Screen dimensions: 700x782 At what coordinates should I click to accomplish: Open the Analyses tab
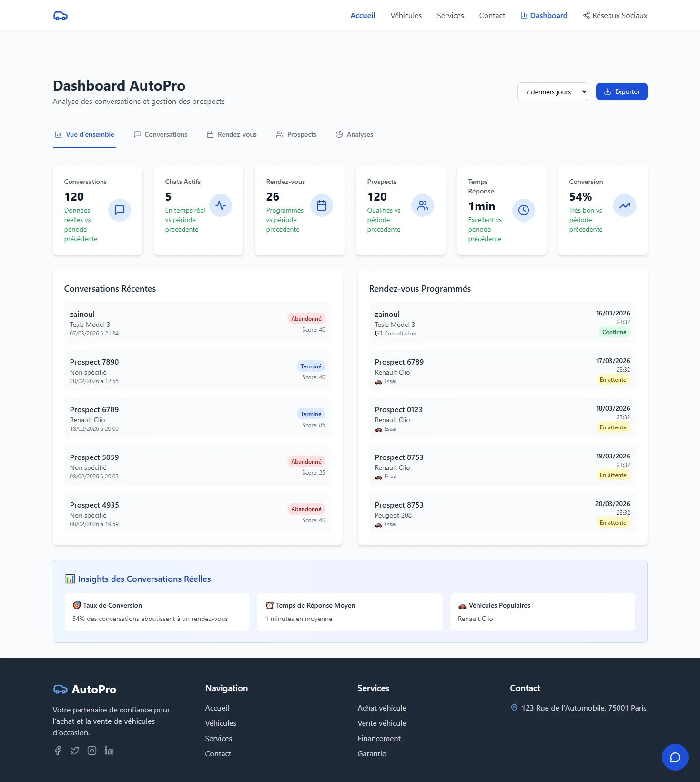[x=355, y=134]
